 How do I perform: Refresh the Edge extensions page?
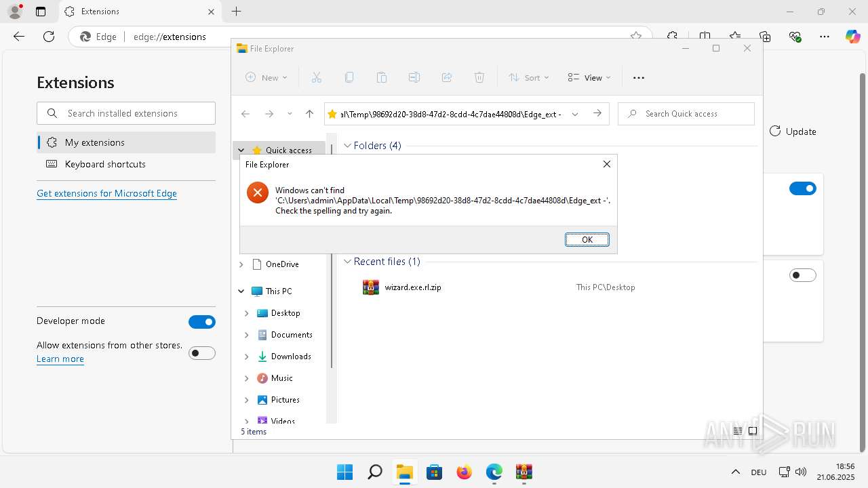(49, 37)
